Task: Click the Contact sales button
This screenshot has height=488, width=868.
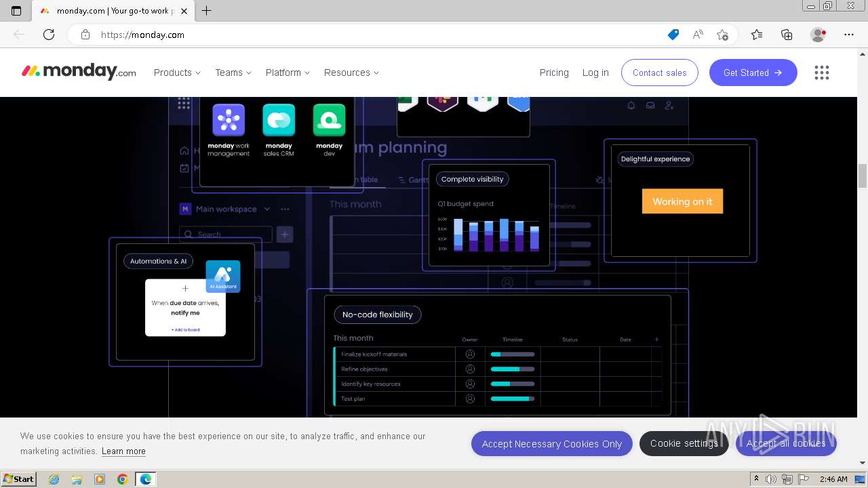Action: click(660, 73)
